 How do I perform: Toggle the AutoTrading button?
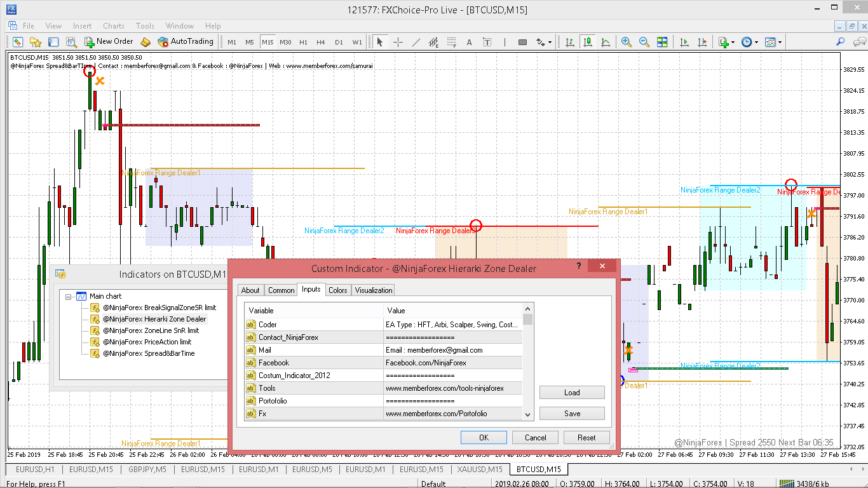[186, 42]
